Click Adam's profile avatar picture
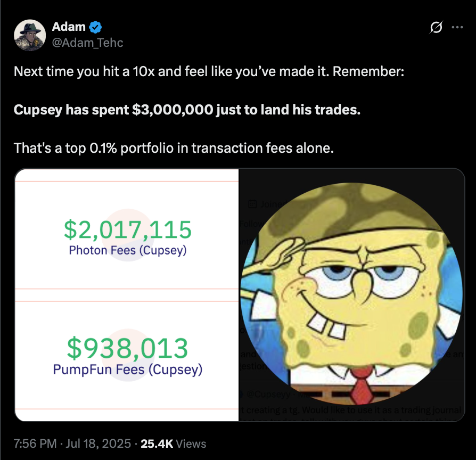This screenshot has height=460, width=476. (x=29, y=35)
